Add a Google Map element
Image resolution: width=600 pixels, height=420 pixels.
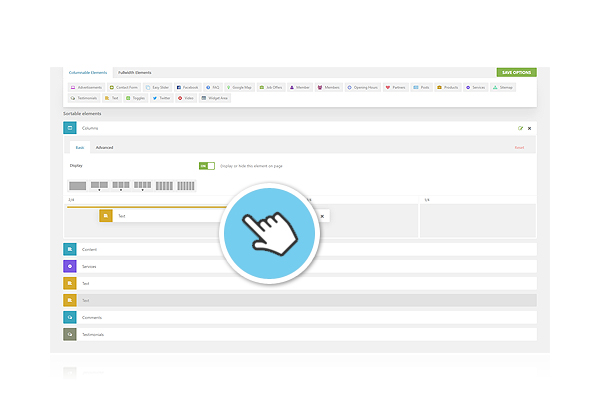click(x=239, y=88)
